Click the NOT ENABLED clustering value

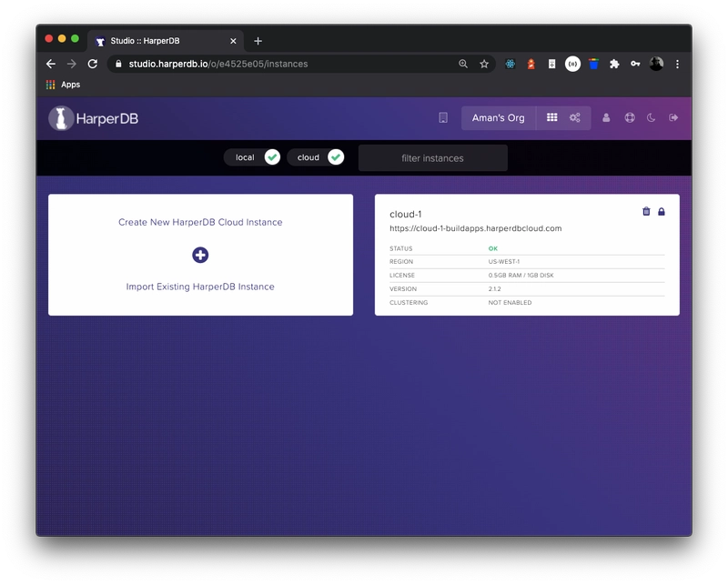(x=510, y=303)
